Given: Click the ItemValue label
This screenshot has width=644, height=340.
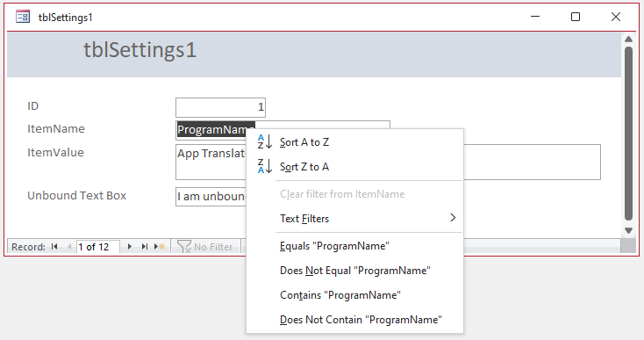Looking at the screenshot, I should pos(55,153).
